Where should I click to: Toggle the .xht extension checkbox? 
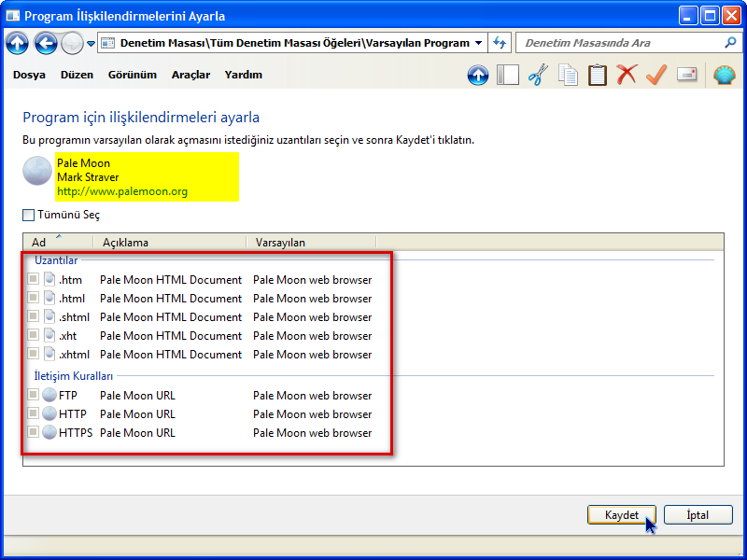pyautogui.click(x=33, y=335)
